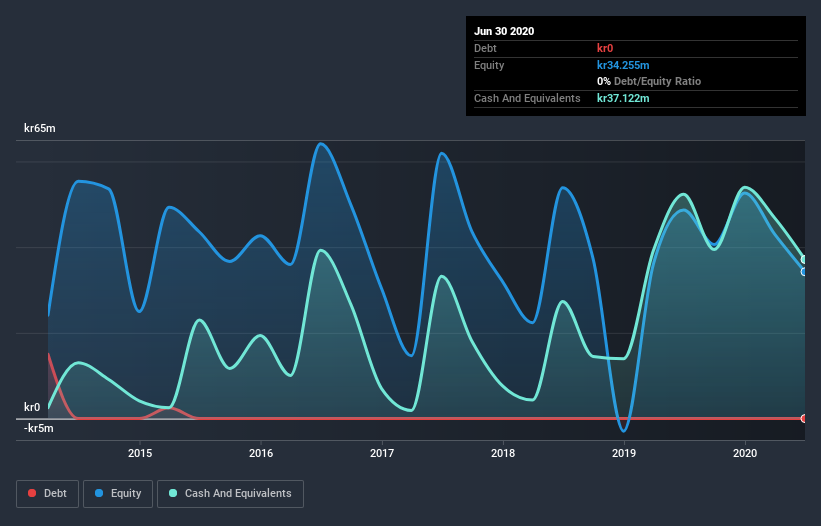This screenshot has width=821, height=526.
Task: Toggle Cash And Equivalents legend button
Action: click(230, 494)
